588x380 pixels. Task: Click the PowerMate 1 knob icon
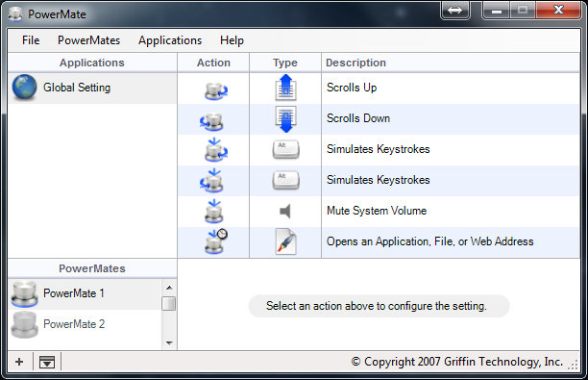(24, 294)
